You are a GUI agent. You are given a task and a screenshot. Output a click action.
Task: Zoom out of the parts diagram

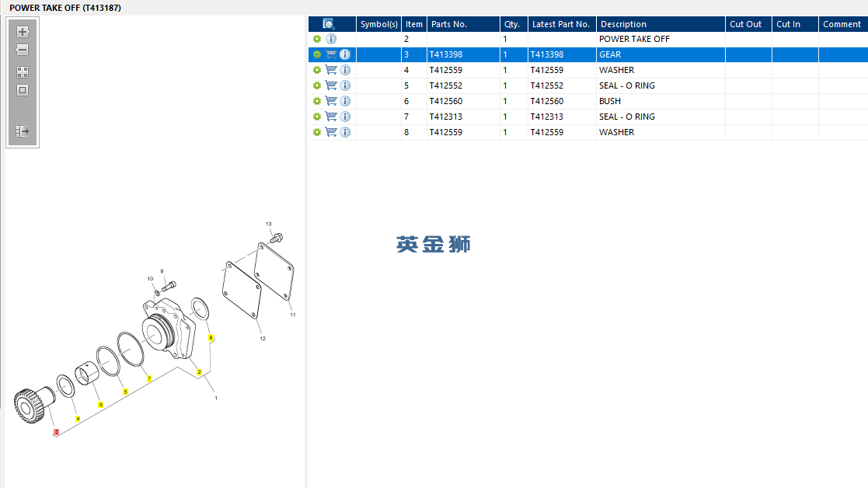(22, 50)
